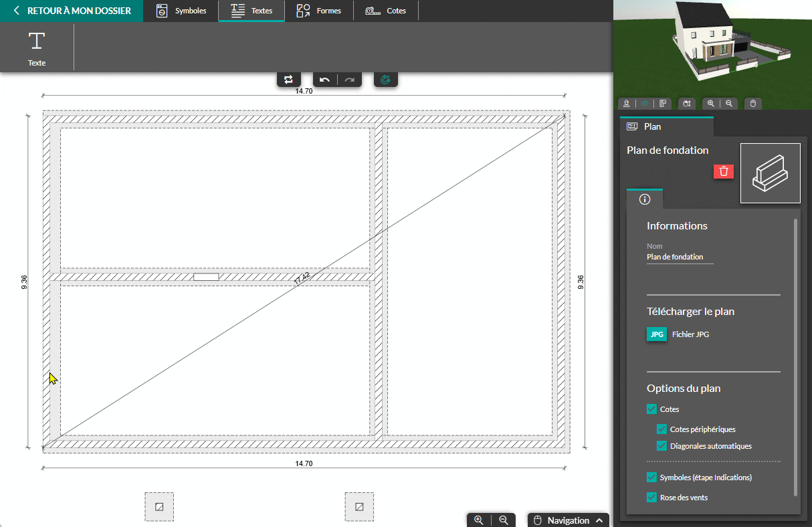812x527 pixels.
Task: Delete the plan with red trash icon
Action: pos(724,171)
